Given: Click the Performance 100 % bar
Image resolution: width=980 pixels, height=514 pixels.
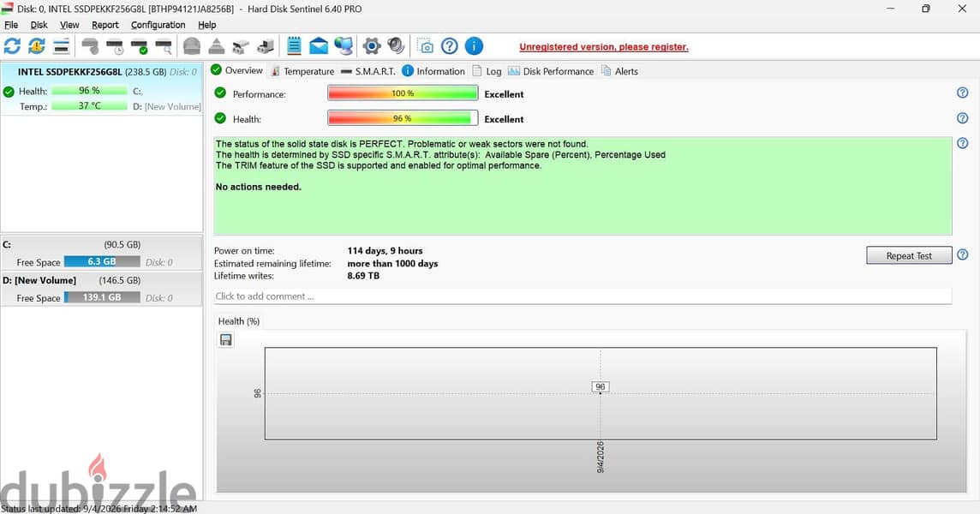Looking at the screenshot, I should tap(403, 93).
